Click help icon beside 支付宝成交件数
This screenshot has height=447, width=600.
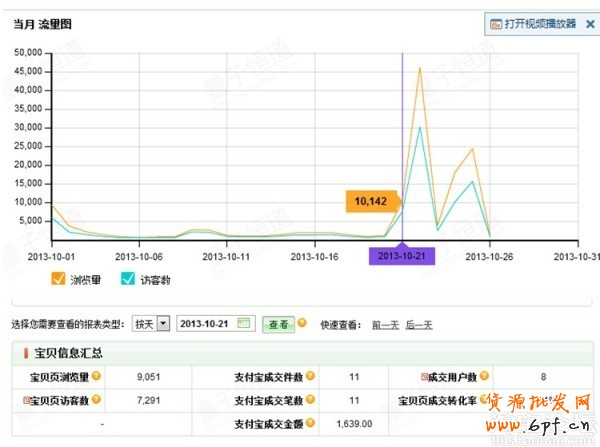click(311, 377)
